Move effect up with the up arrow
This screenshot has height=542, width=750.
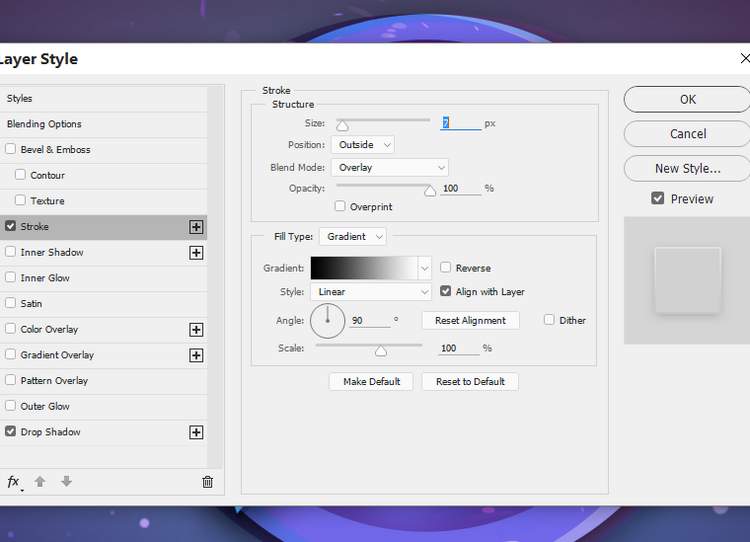point(40,482)
